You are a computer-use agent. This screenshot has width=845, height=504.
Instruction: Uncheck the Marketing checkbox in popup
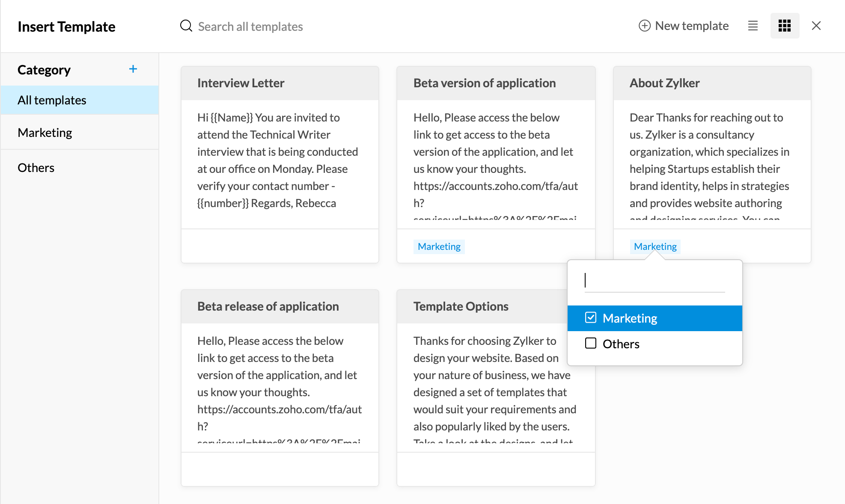591,317
